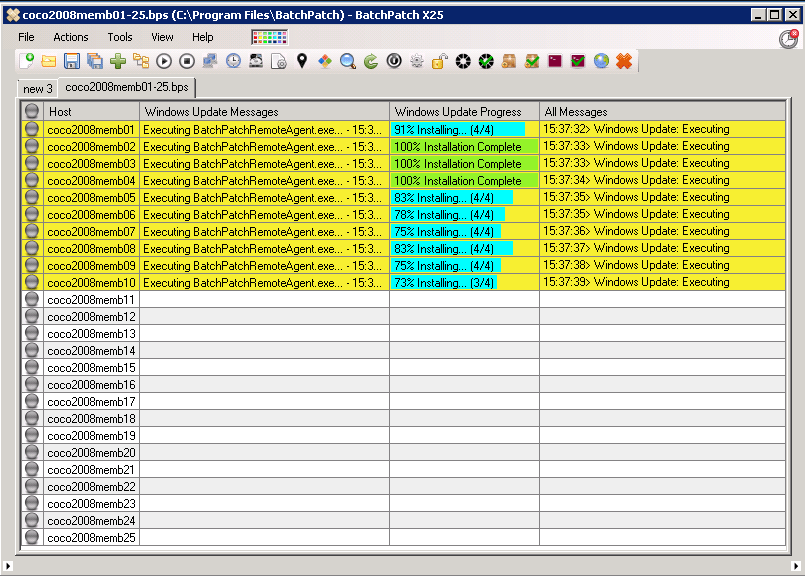Click the power button toolbar icon
Screen dimensions: 805x576
pos(394,61)
